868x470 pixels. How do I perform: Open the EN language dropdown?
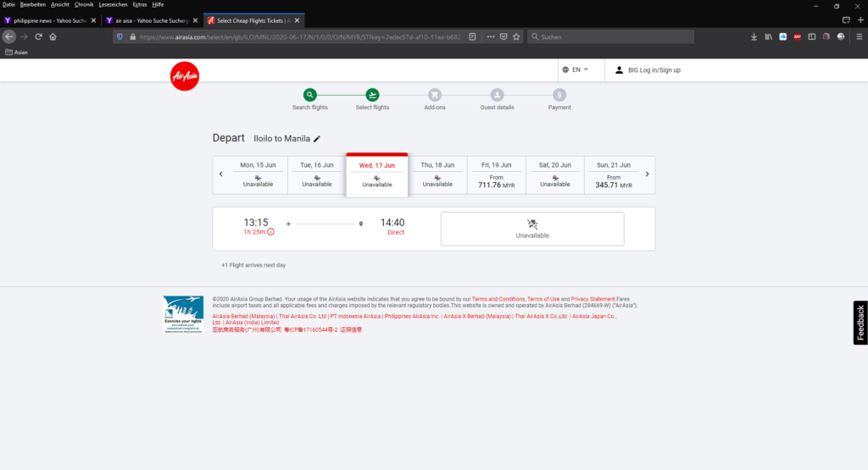coord(575,69)
